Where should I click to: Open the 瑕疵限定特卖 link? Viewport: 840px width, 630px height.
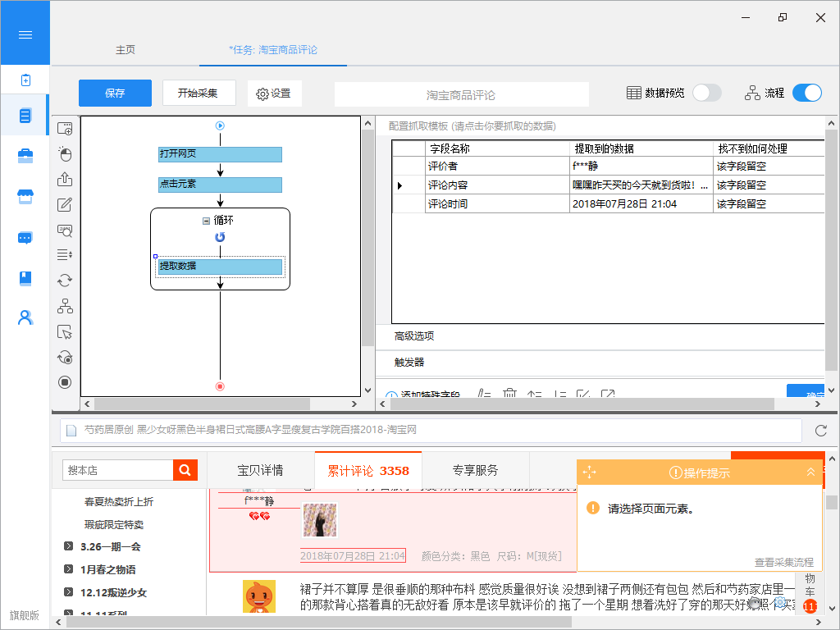coord(114,524)
